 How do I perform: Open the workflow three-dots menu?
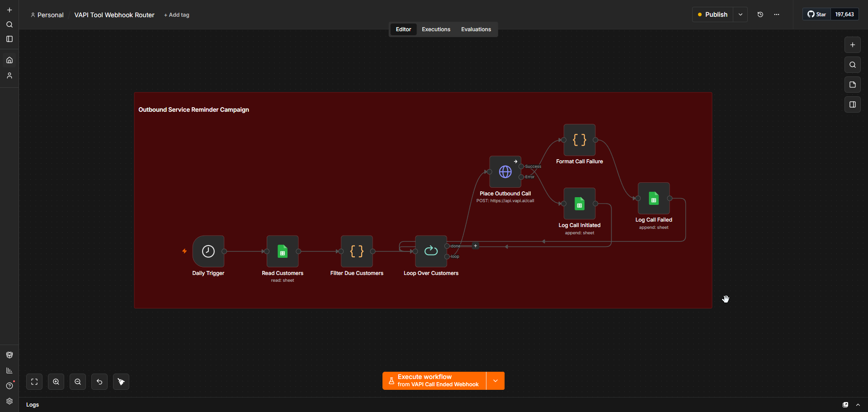777,14
